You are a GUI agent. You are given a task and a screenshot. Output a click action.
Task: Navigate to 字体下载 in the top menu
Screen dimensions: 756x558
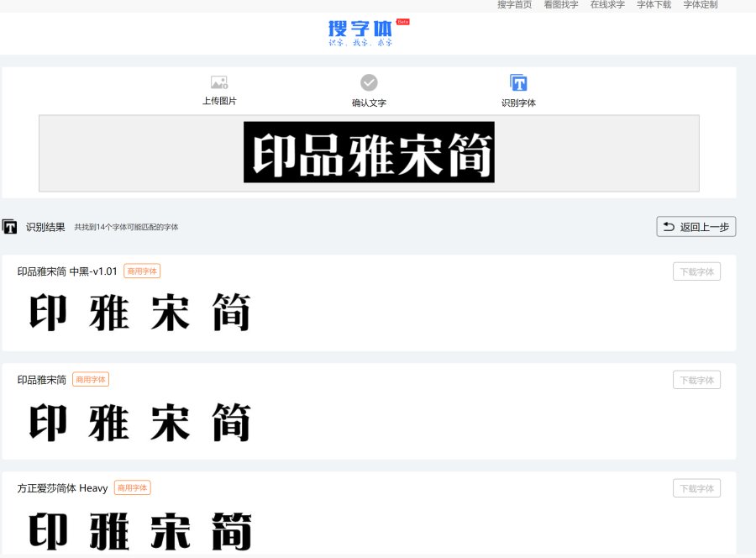(654, 5)
